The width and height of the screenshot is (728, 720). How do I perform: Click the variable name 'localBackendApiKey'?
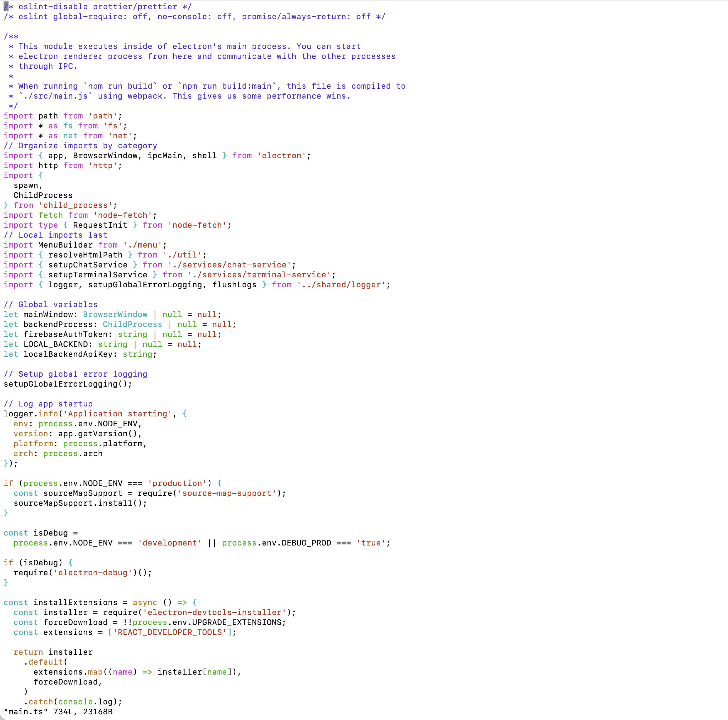[68, 354]
